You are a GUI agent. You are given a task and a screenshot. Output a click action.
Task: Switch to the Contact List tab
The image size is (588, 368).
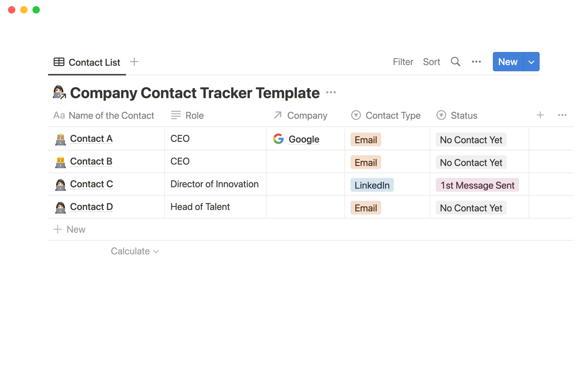tap(87, 62)
